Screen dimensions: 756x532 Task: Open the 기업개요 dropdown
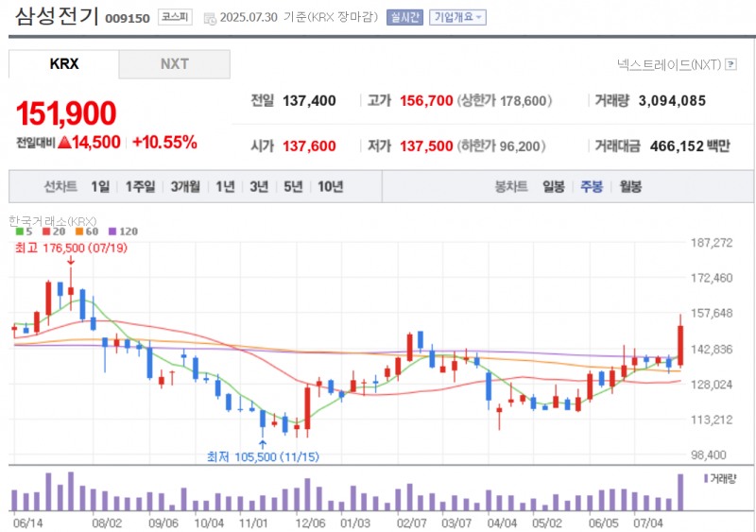457,17
